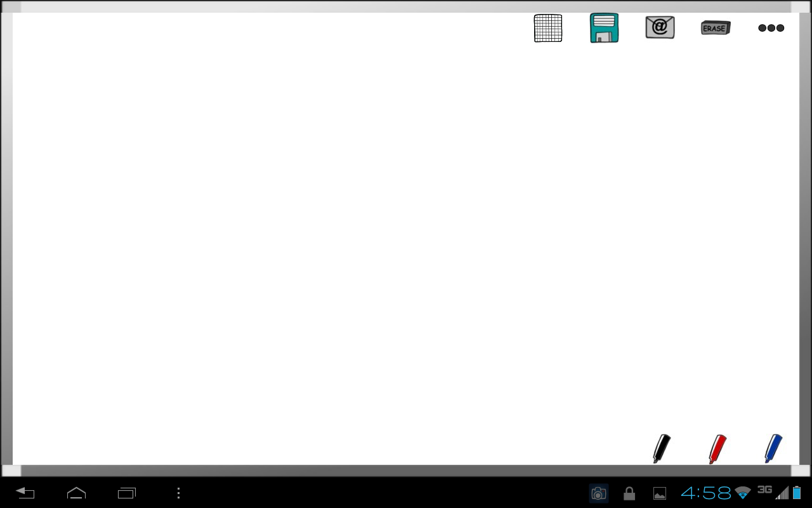Toggle the grid background icon
Screen dimensions: 812x508
pos(548,28)
